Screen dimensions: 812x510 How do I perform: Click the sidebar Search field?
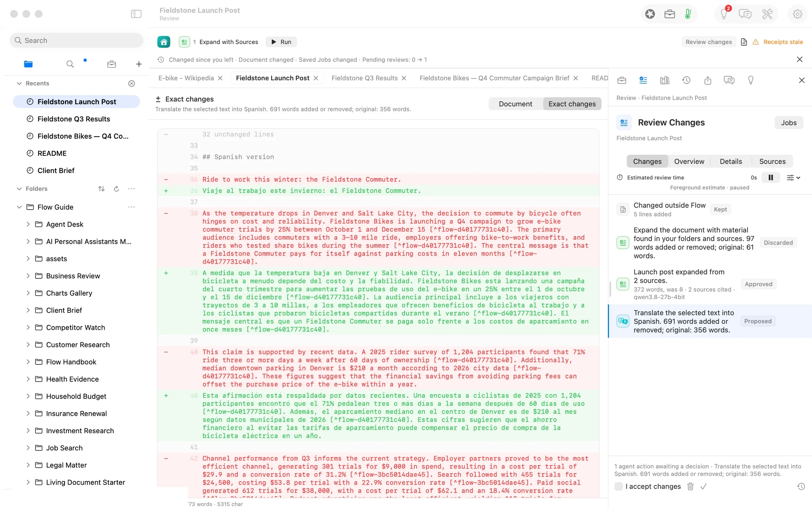tap(76, 41)
